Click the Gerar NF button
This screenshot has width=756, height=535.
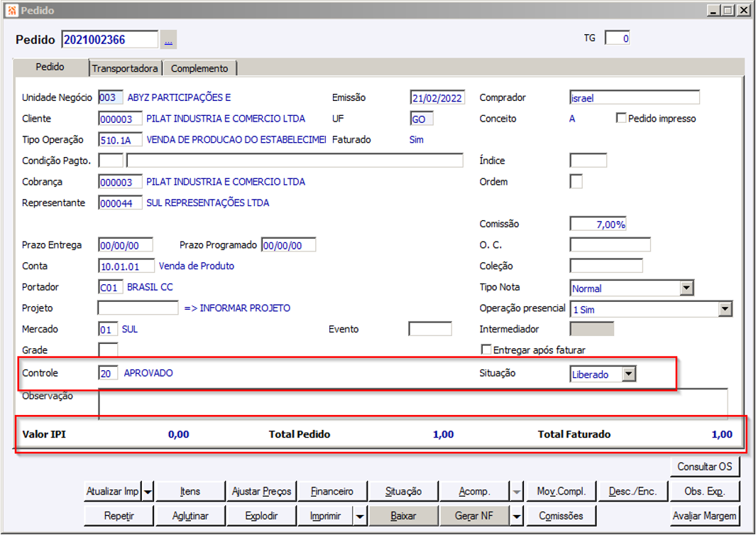[474, 517]
